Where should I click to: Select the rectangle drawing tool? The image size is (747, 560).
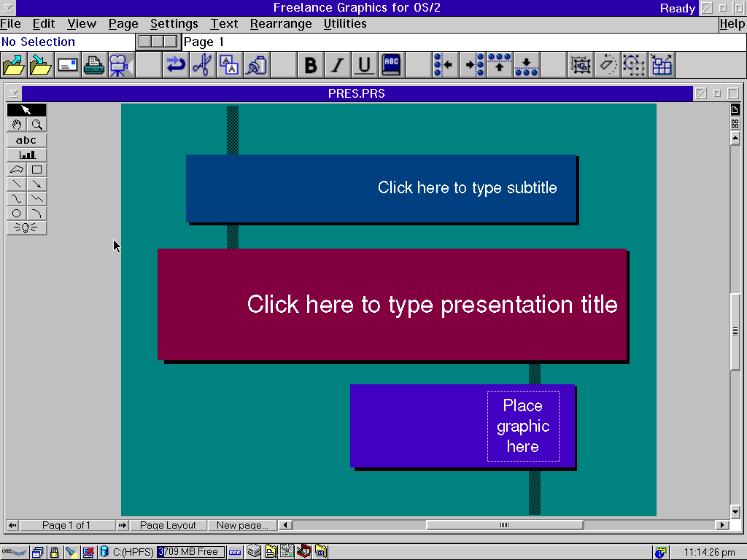click(x=36, y=169)
